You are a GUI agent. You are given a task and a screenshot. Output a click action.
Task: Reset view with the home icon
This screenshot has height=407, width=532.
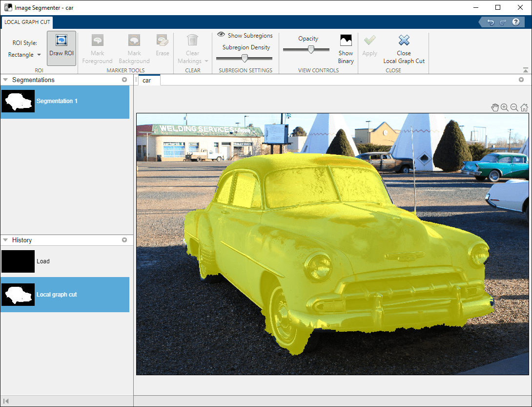click(524, 107)
